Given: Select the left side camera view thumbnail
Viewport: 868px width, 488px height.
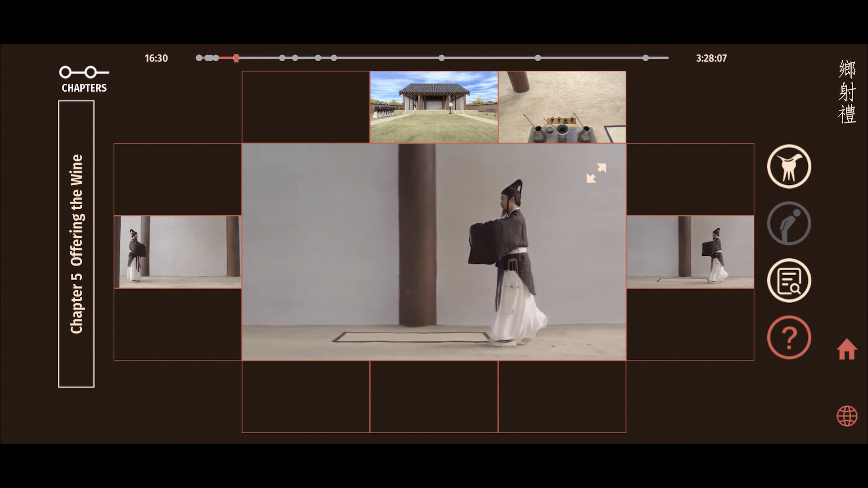Looking at the screenshot, I should click(178, 252).
